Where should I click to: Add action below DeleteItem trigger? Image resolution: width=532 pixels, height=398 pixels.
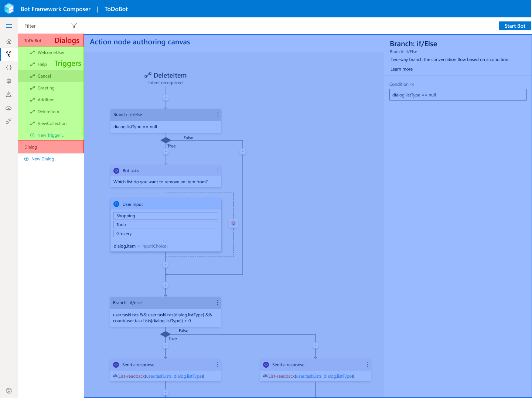166,98
